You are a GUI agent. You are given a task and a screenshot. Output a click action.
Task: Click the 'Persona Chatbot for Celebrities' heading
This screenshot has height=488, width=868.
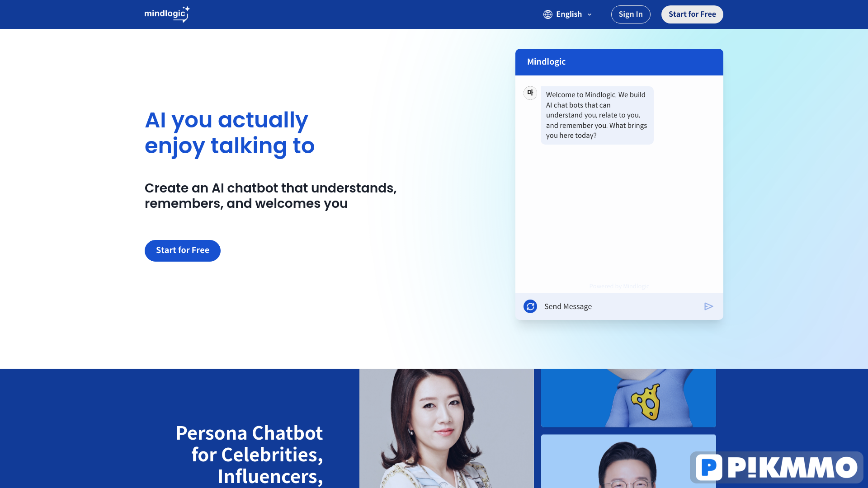(x=249, y=455)
